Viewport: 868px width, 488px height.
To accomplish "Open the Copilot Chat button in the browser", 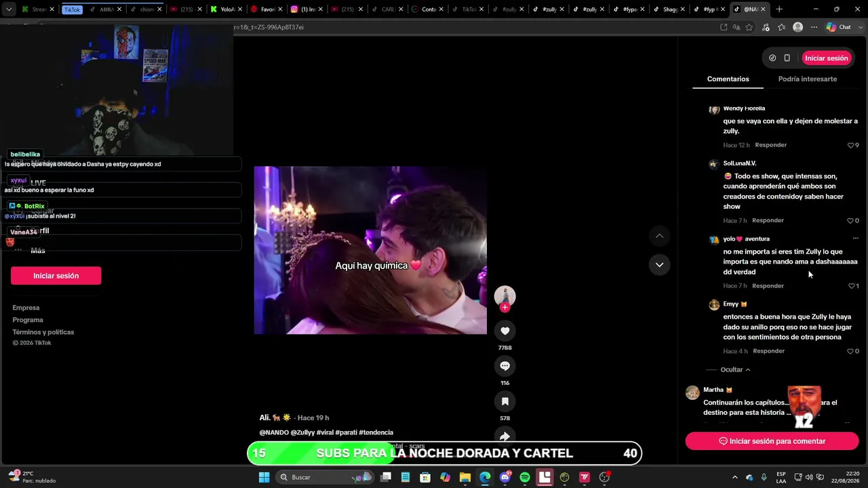I will click(839, 27).
